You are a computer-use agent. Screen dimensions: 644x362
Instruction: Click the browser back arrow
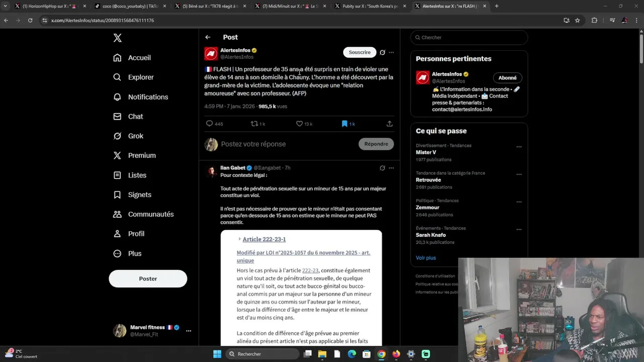6,21
